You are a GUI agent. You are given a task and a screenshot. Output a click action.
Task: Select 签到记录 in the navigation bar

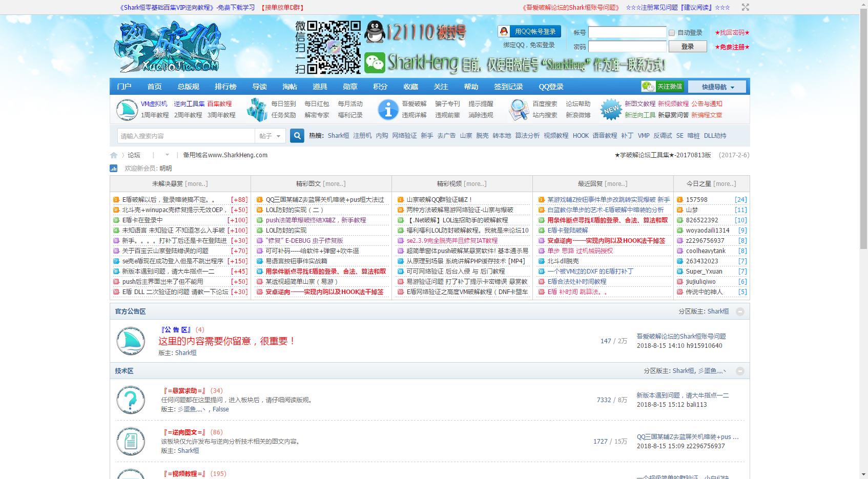coord(508,87)
